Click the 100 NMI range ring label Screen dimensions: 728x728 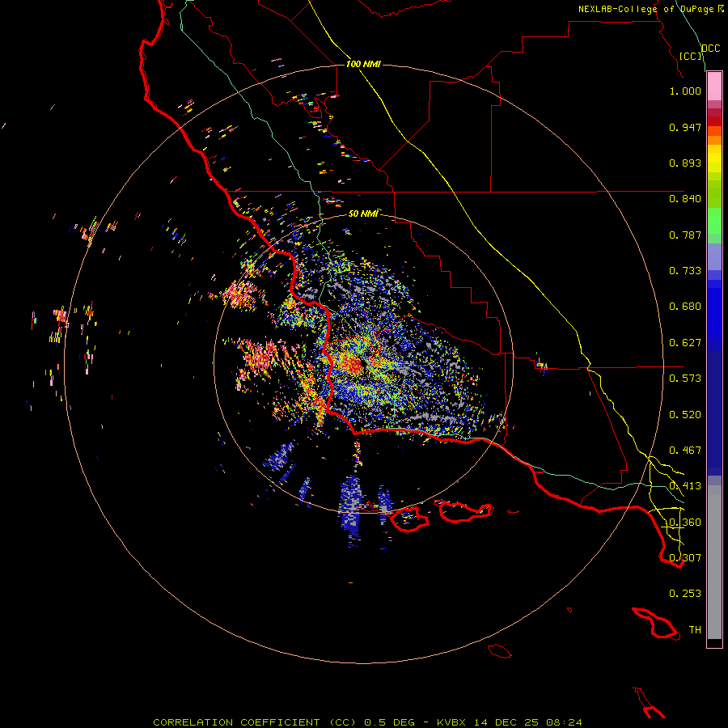pyautogui.click(x=363, y=64)
